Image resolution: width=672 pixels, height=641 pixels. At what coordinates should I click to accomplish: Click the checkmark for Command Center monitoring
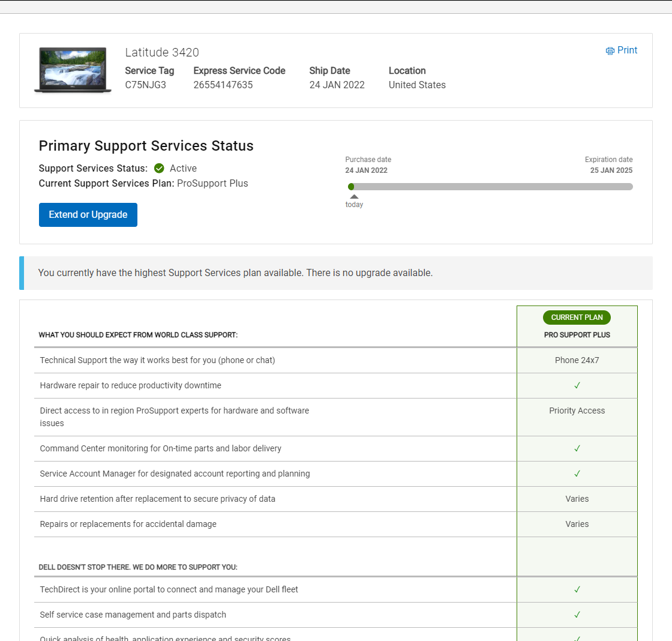[577, 448]
